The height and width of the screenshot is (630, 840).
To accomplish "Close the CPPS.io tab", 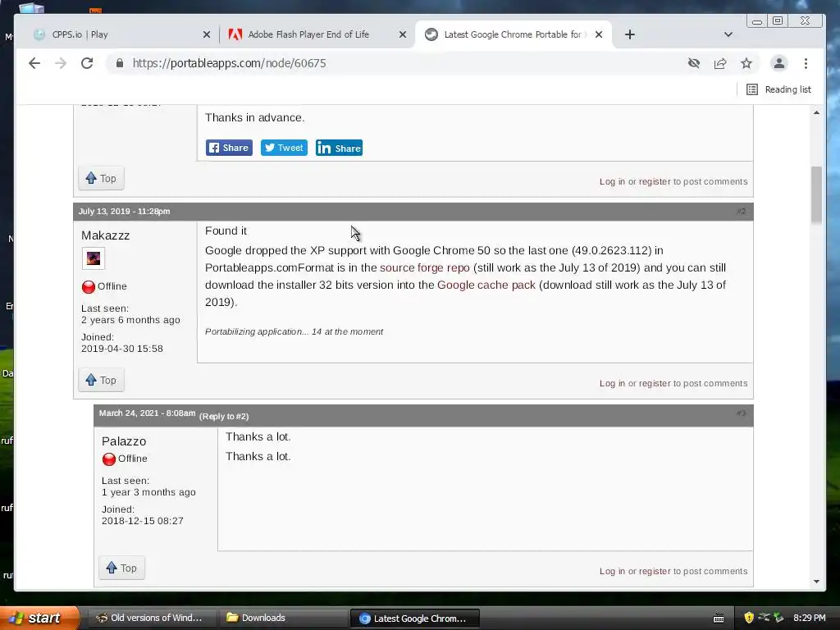I will 207,34.
